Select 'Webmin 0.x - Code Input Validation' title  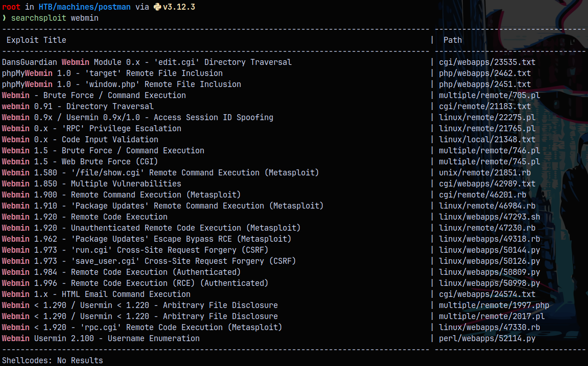point(80,139)
